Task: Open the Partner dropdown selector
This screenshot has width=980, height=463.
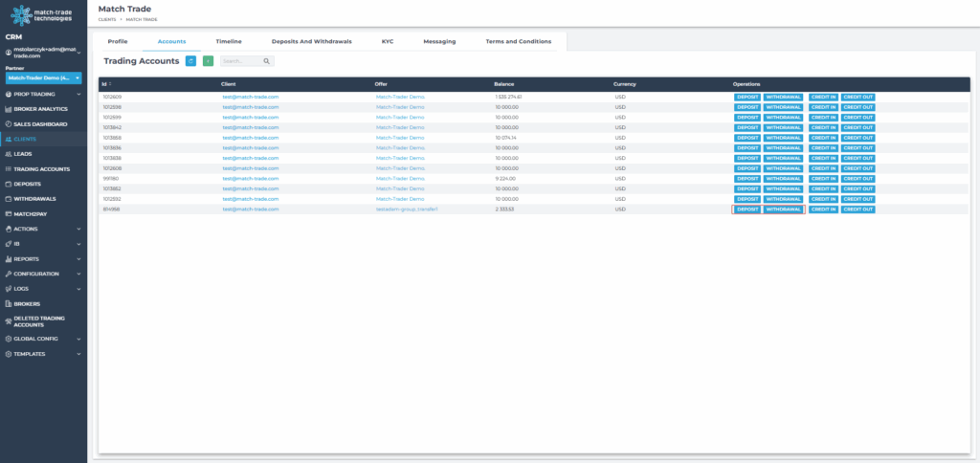Action: point(43,77)
